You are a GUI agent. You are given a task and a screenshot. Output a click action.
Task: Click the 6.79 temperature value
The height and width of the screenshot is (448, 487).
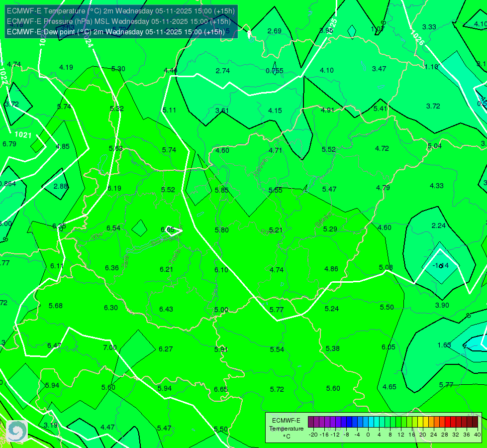tap(9, 144)
